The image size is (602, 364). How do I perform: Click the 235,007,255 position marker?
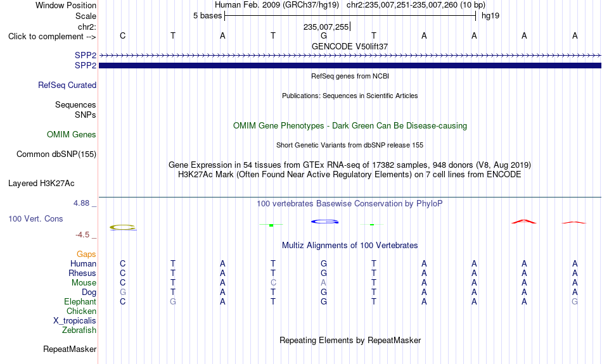pyautogui.click(x=326, y=27)
